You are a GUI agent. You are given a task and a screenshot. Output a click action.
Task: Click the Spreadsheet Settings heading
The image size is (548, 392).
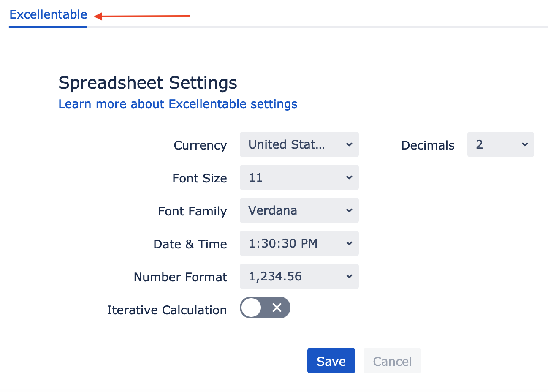[x=148, y=83]
